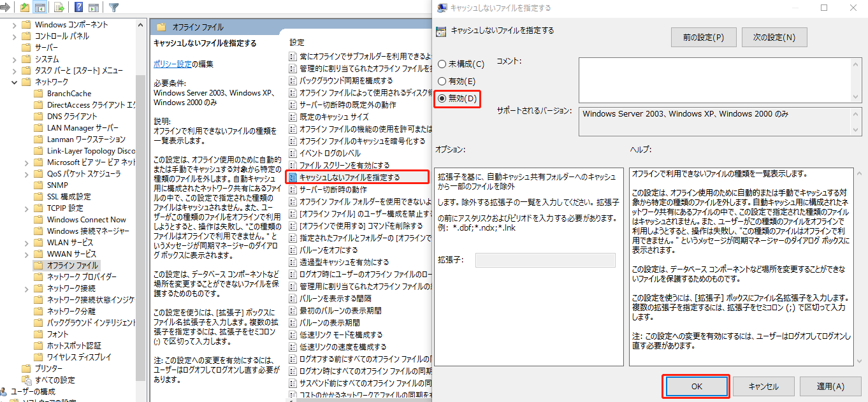868x402 pixels.
Task: Select すべての設定 in tree
Action: (x=54, y=380)
